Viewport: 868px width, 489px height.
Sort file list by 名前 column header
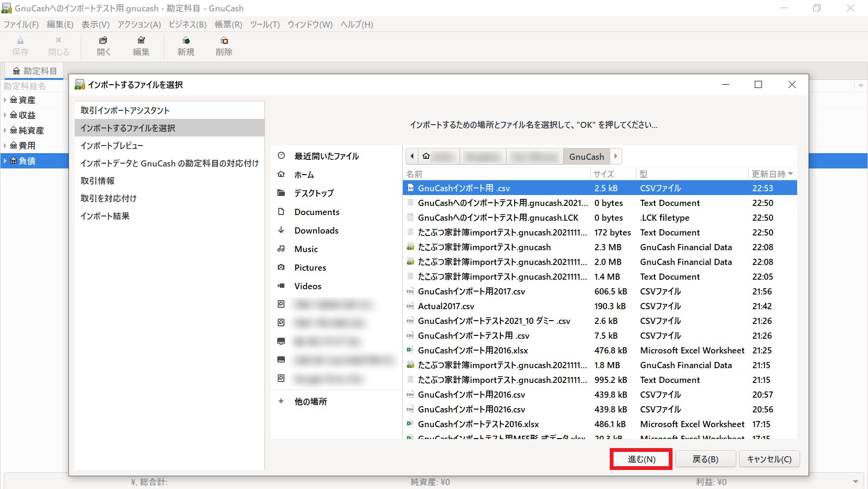point(497,174)
